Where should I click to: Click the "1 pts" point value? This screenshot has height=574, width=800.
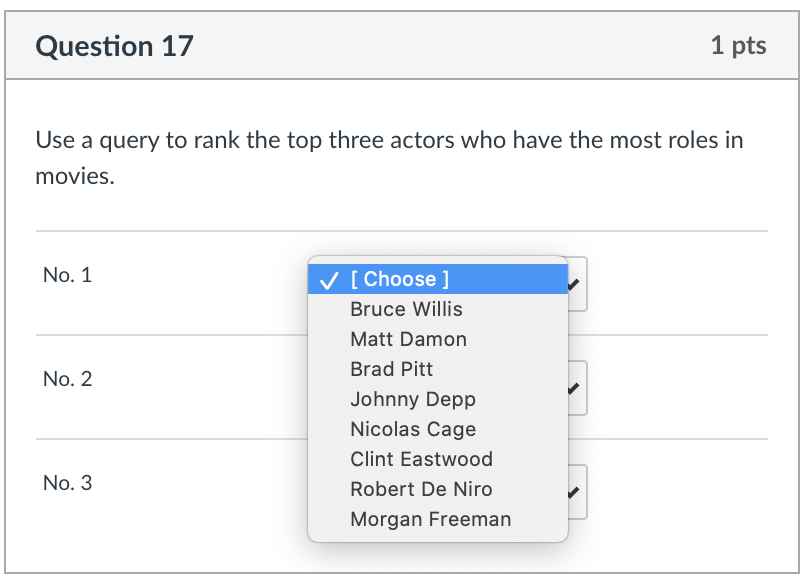tap(738, 46)
